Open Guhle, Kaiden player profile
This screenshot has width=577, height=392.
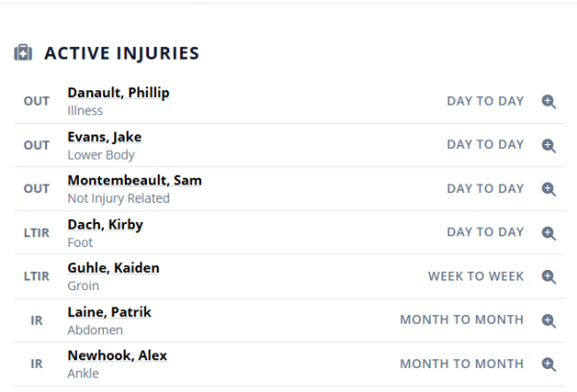(113, 268)
